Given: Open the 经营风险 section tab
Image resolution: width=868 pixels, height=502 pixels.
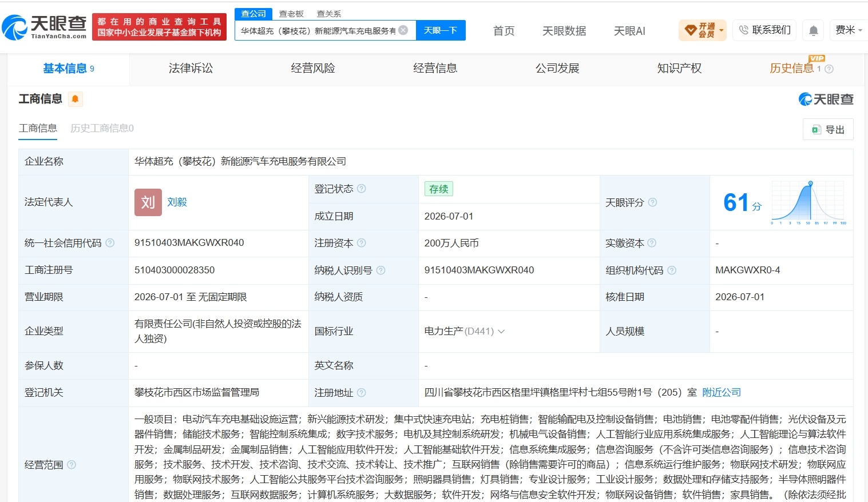Looking at the screenshot, I should point(313,69).
